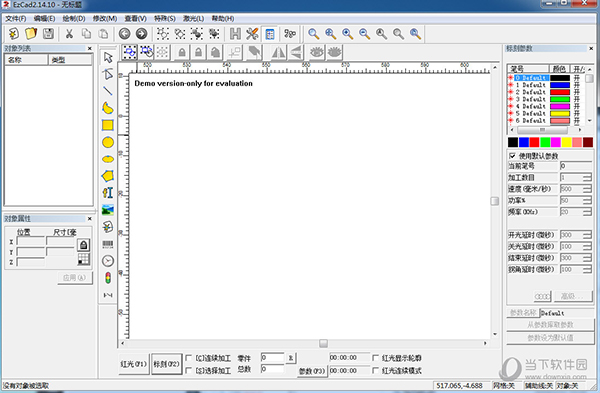Viewport: 600px width, 393px height.
Task: Pick the green color swatch in palette
Action: point(545,142)
